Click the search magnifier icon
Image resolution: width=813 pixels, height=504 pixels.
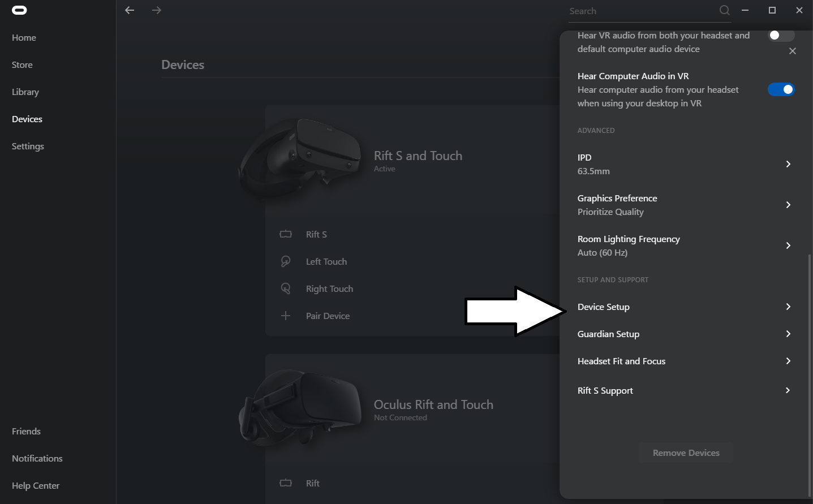pos(725,10)
